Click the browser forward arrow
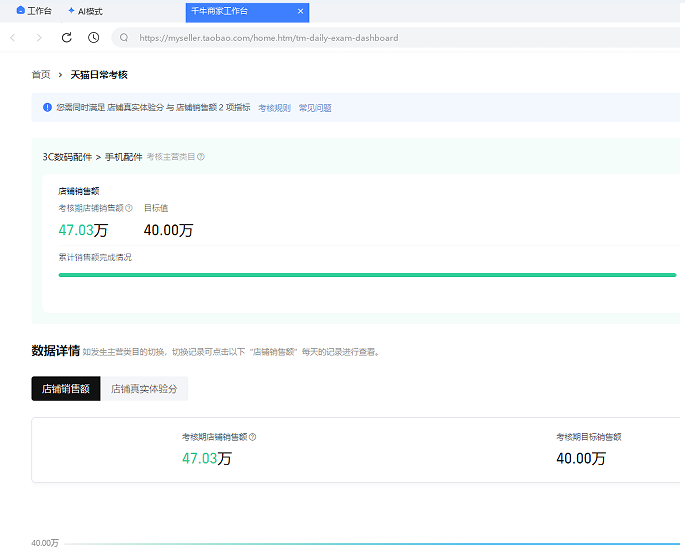Image resolution: width=685 pixels, height=548 pixels. coord(39,38)
